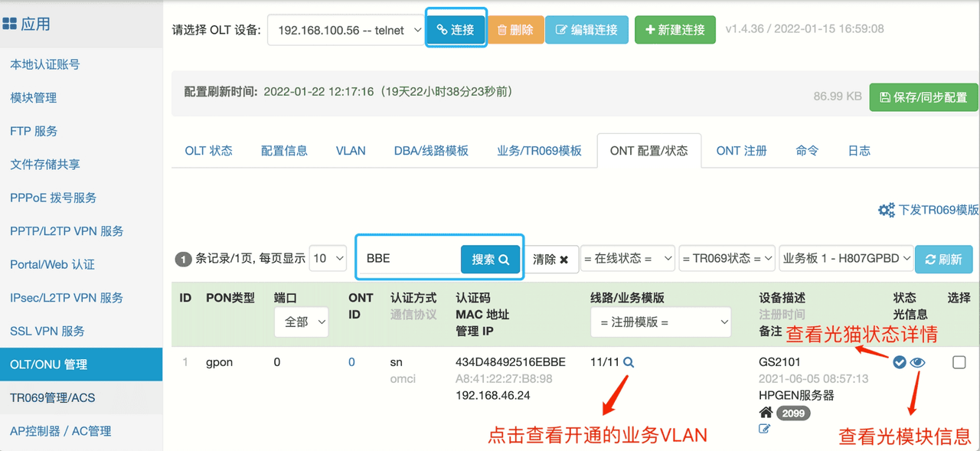Click the home icon beside 2099 badge

(x=766, y=413)
